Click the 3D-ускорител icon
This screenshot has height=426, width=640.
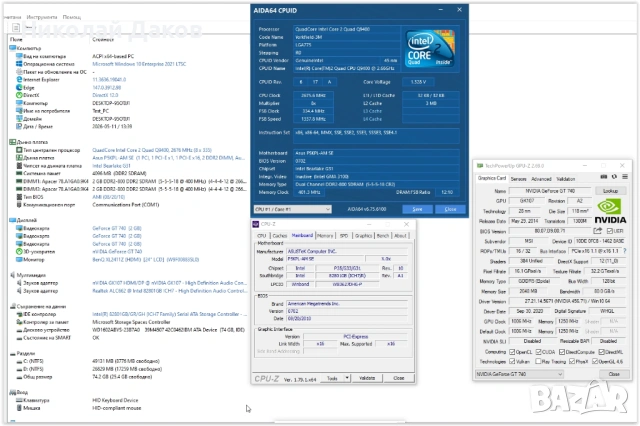tap(19, 251)
